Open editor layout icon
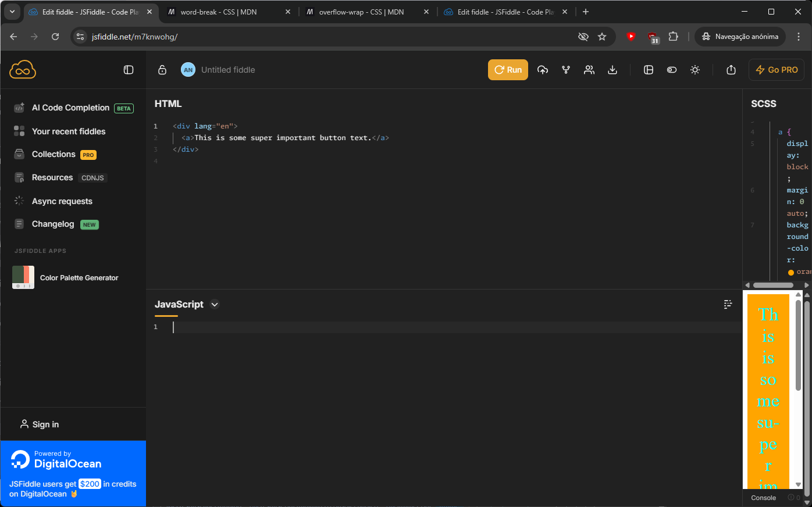 coord(649,70)
